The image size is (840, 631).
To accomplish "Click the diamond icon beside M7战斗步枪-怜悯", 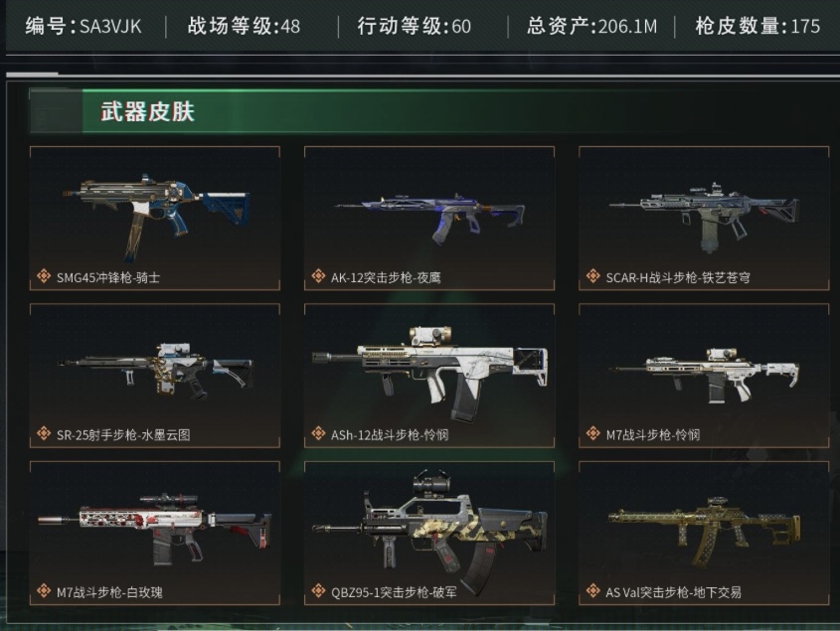I will point(593,434).
